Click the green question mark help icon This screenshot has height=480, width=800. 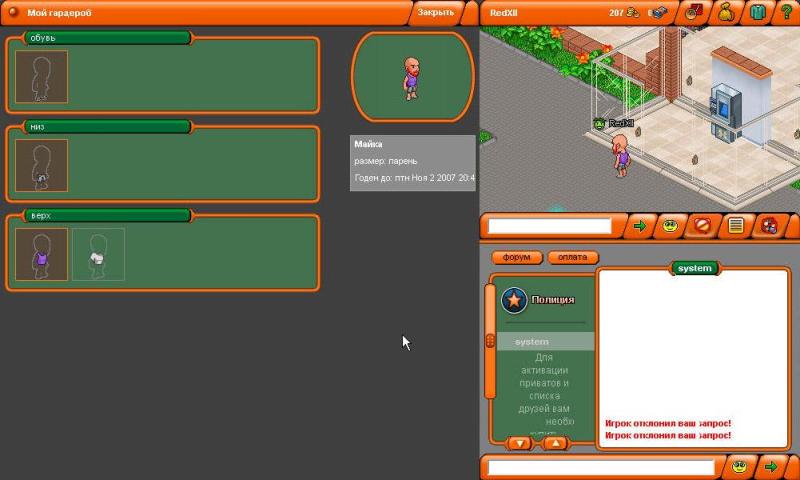787,12
